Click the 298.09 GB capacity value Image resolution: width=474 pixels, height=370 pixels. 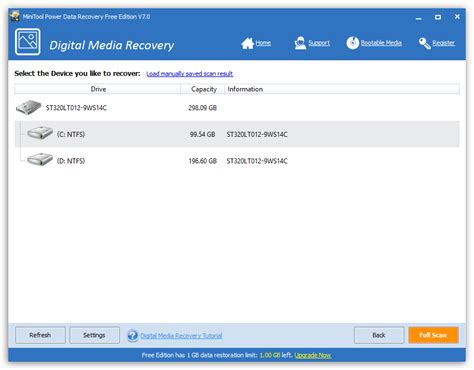(x=203, y=108)
